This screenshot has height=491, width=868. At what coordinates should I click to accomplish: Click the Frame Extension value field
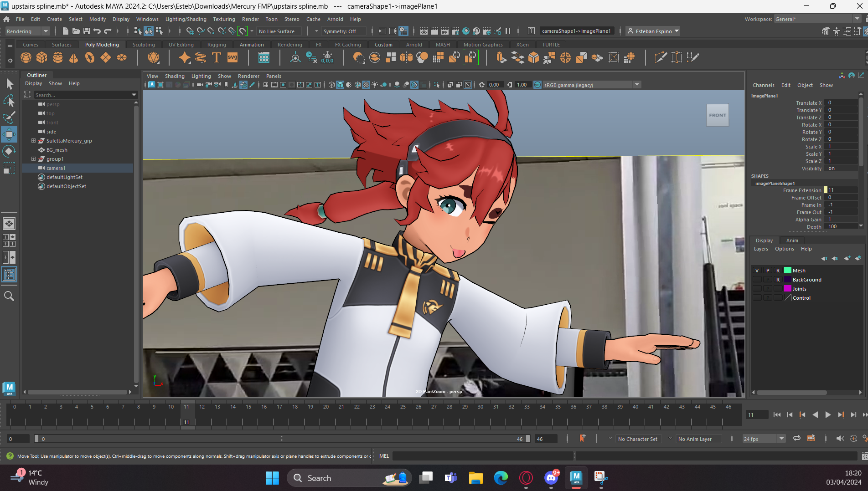click(841, 190)
